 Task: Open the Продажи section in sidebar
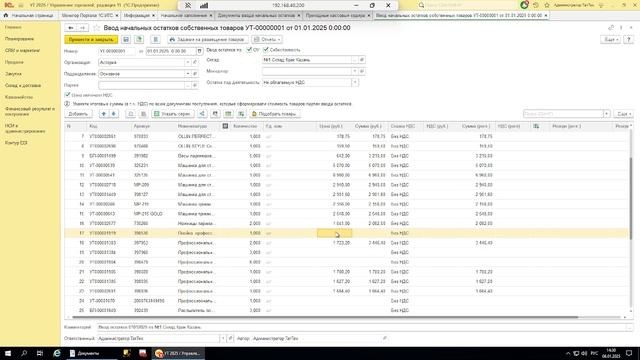(14, 62)
